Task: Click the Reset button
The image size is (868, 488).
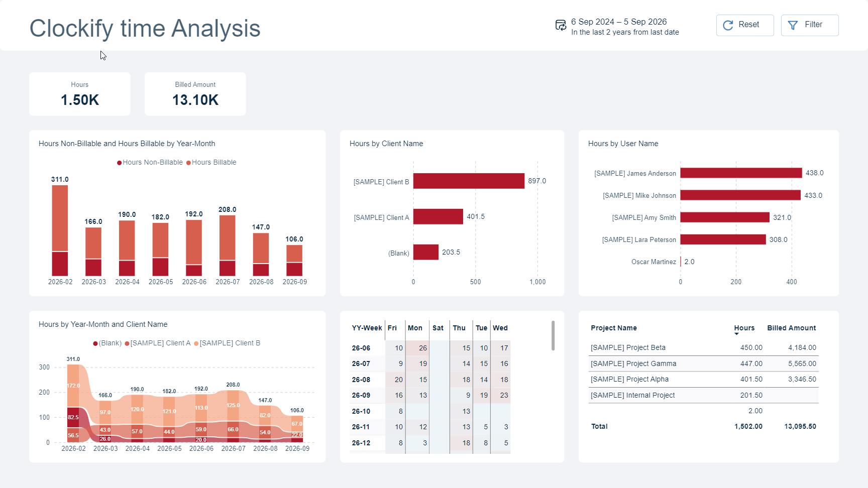Action: [745, 25]
